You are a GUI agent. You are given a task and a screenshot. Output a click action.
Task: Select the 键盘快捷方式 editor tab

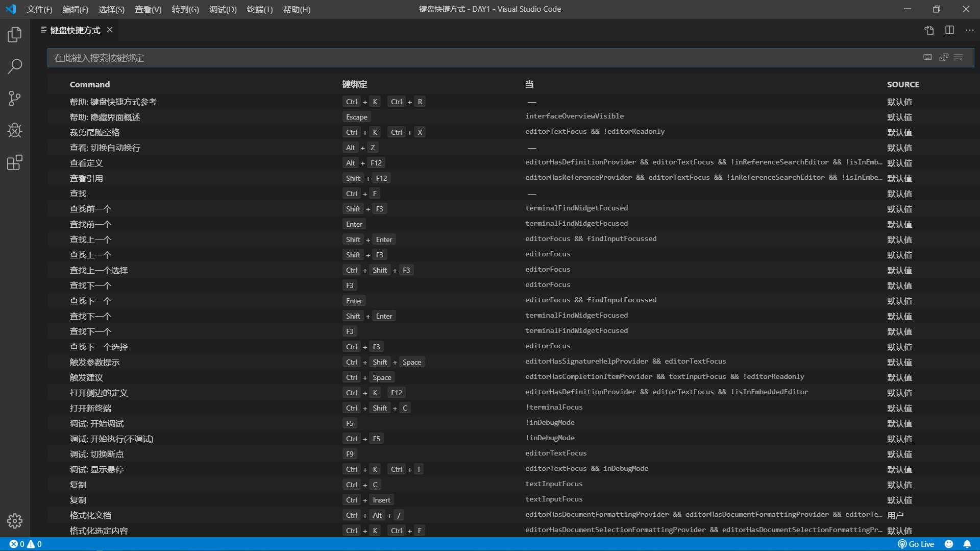point(75,30)
